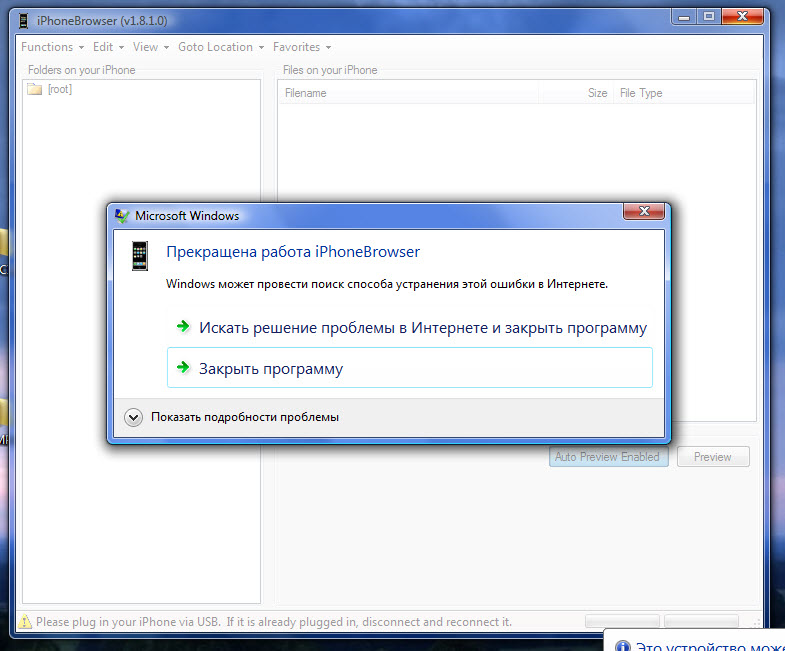This screenshot has width=785, height=651.
Task: Open the Functions menu
Action: click(x=52, y=47)
